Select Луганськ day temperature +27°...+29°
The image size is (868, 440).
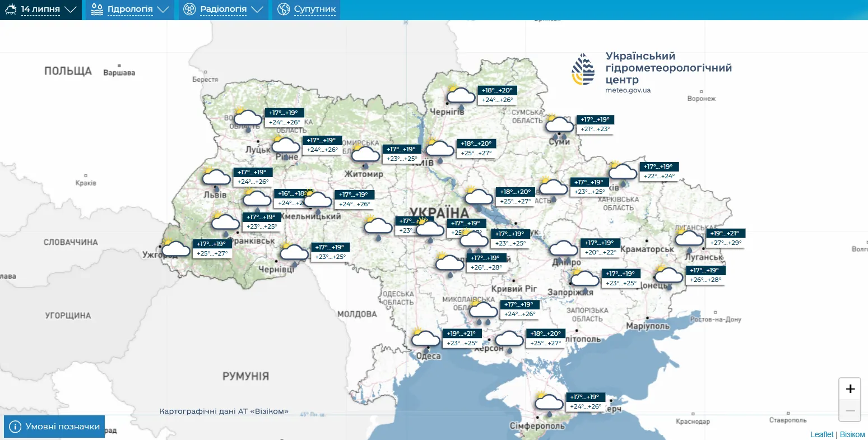pyautogui.click(x=726, y=243)
